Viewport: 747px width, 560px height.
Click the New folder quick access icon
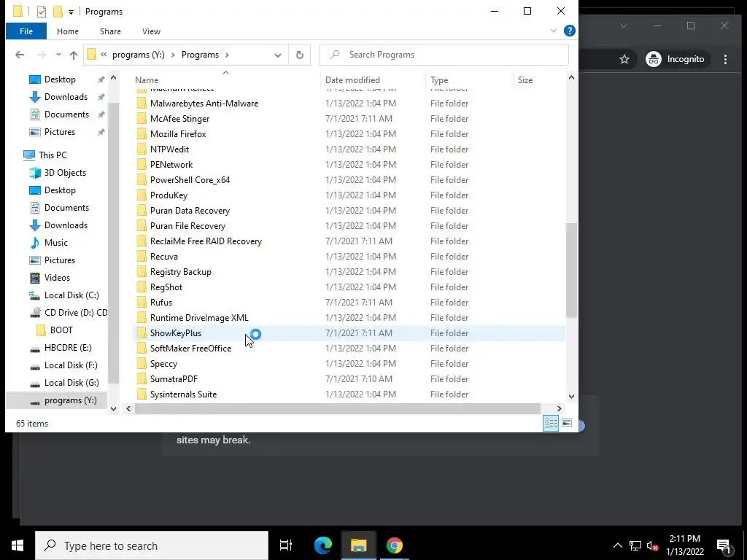pos(58,12)
